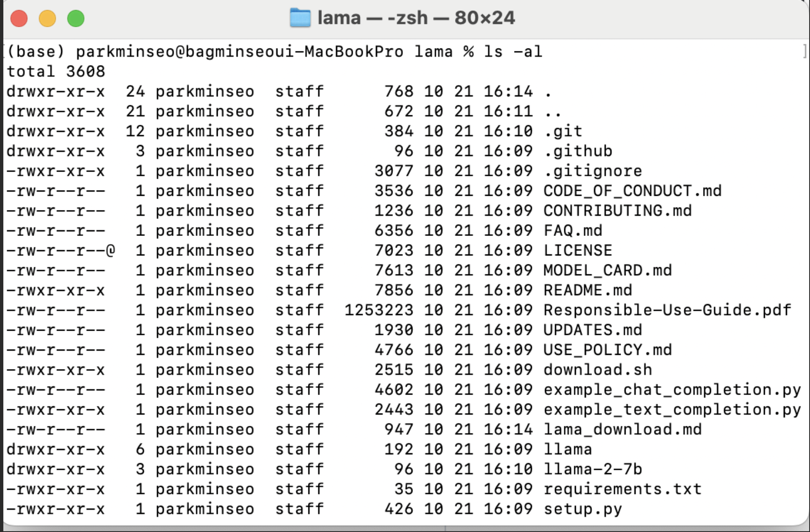Click the "USE_POLICY.md" file name
810x532 pixels.
pos(608,350)
